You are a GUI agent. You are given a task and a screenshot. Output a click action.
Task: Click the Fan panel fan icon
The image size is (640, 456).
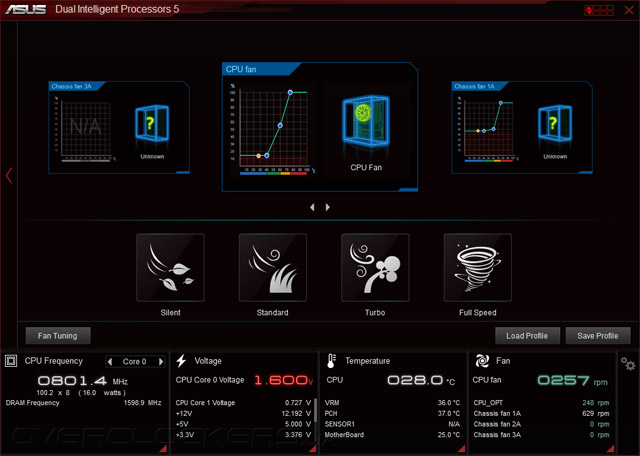(x=482, y=361)
